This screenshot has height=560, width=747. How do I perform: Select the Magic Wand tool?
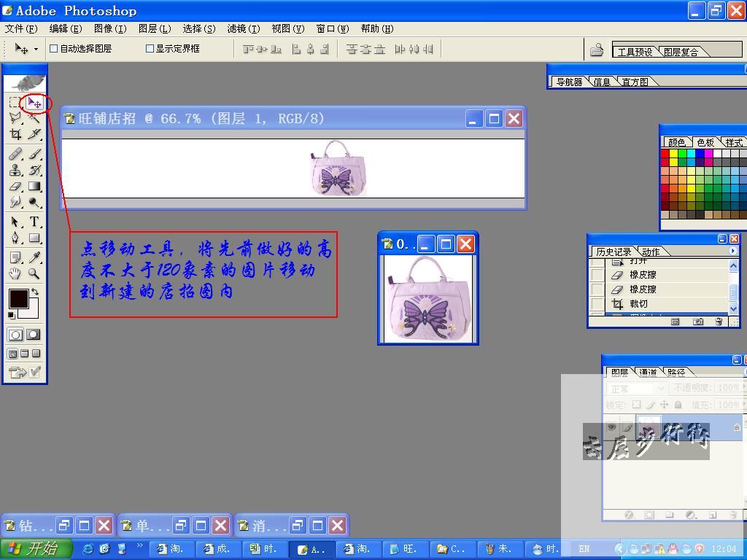[x=34, y=117]
